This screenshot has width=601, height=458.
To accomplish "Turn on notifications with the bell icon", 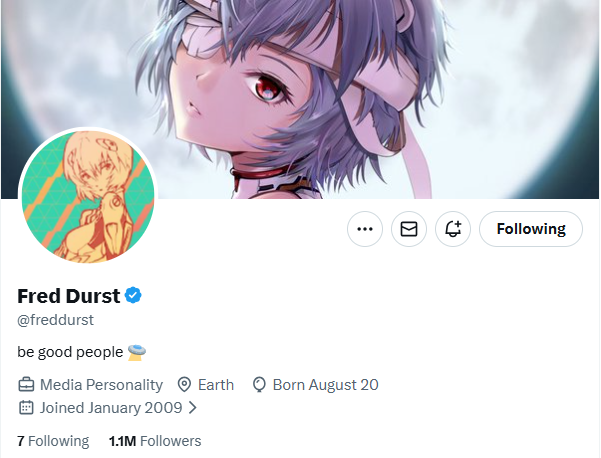I will [x=453, y=229].
